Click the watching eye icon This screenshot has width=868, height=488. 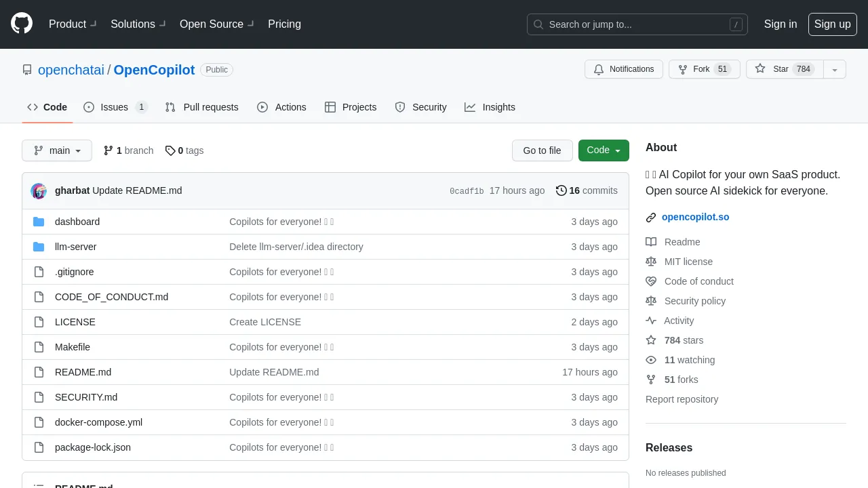[651, 360]
